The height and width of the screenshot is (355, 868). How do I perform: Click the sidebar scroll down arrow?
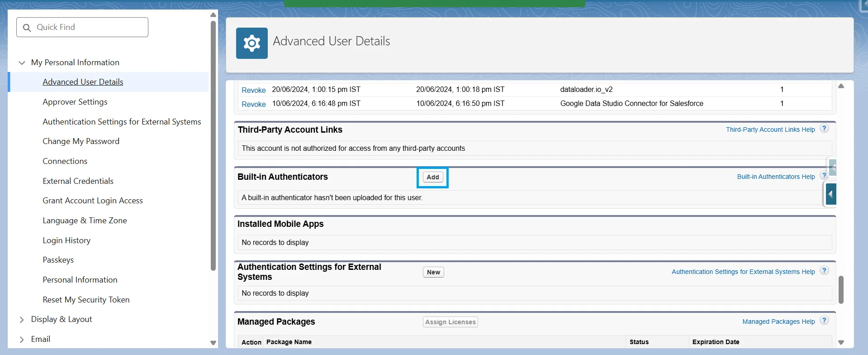[213, 343]
